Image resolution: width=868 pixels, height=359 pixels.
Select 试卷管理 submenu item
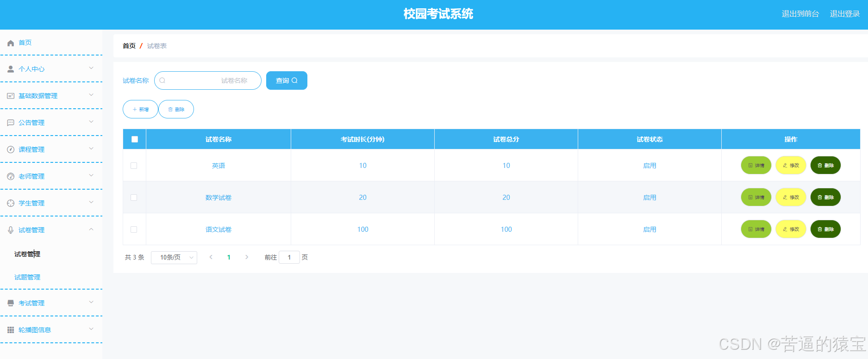[27, 254]
